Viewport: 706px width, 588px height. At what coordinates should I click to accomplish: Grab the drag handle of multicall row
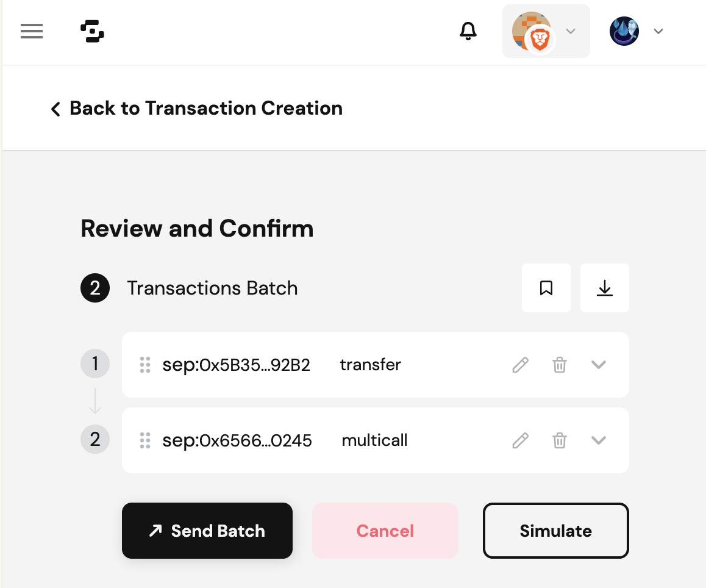pyautogui.click(x=145, y=440)
